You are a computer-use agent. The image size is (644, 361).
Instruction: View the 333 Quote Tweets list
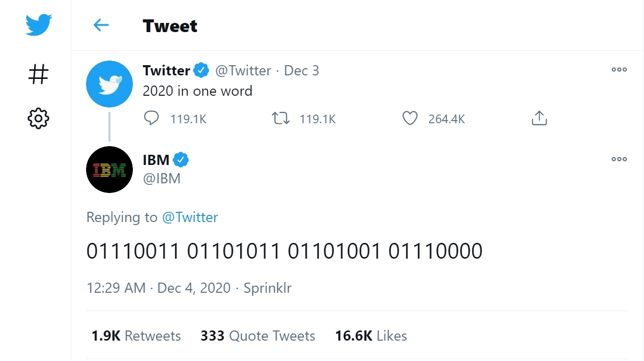click(258, 336)
